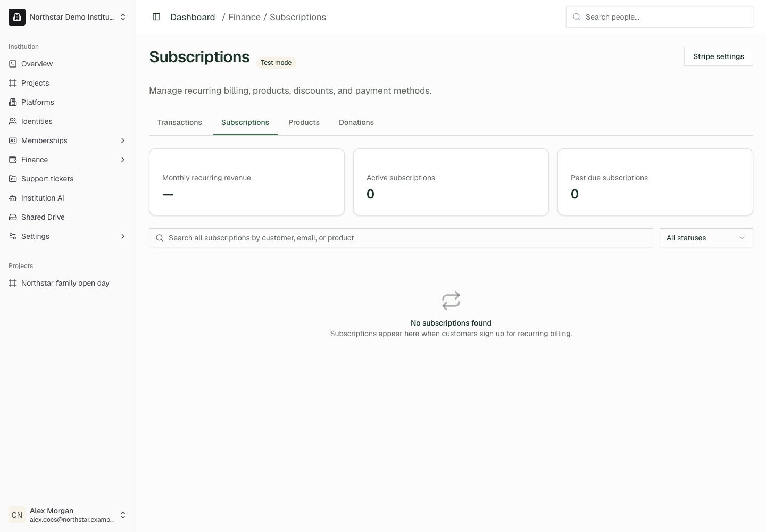Click the Institution AI robot icon
This screenshot has height=532, width=766.
click(13, 198)
